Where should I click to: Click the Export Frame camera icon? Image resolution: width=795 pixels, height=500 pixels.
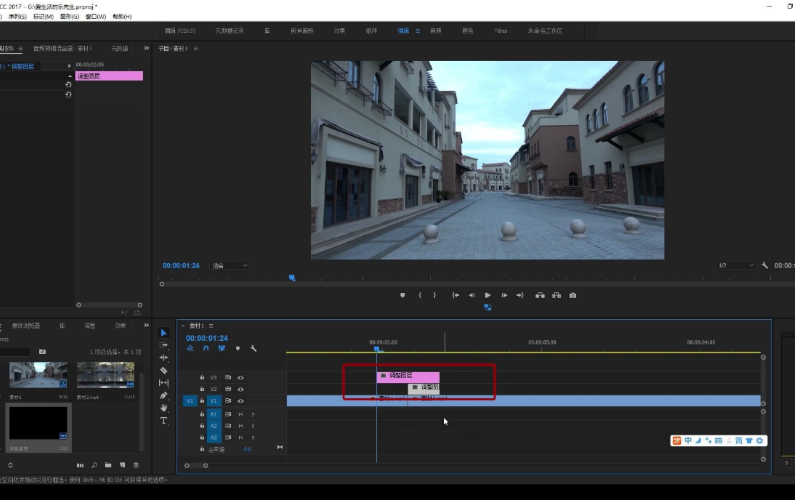tap(572, 295)
